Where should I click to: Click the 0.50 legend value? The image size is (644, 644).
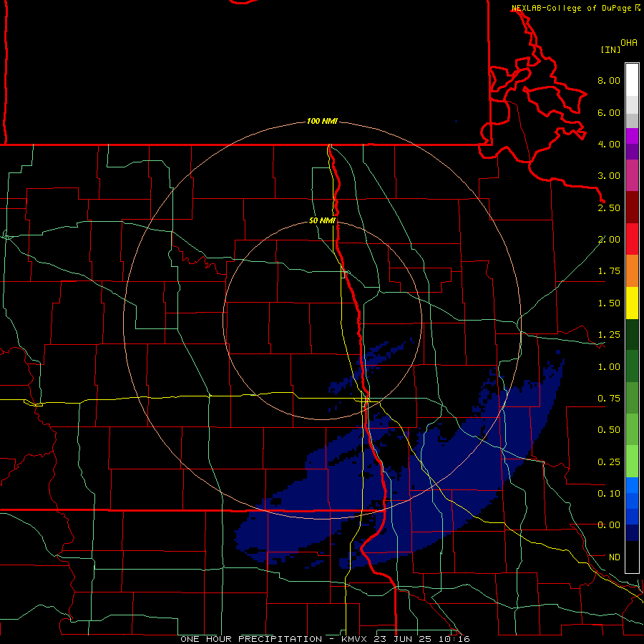pyautogui.click(x=609, y=430)
